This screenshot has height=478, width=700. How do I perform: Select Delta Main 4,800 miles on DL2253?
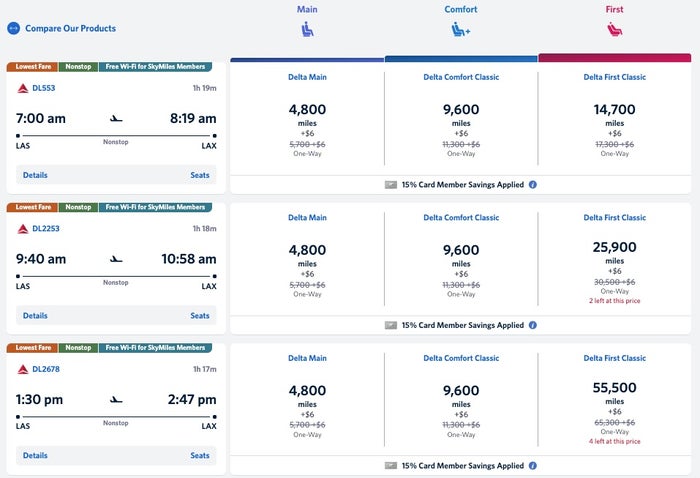click(307, 259)
